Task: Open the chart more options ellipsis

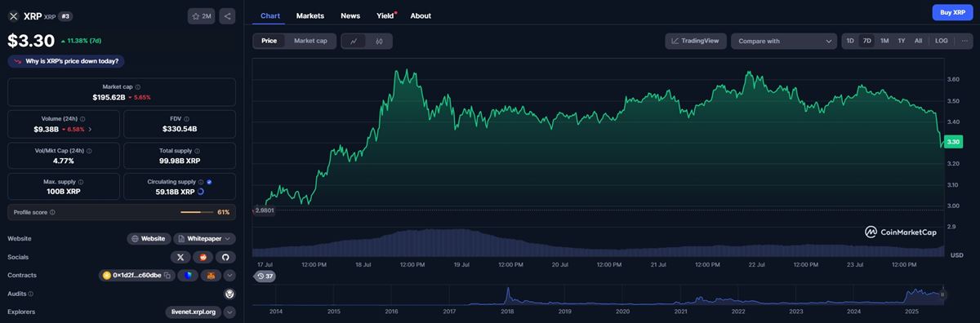Action: tap(964, 41)
